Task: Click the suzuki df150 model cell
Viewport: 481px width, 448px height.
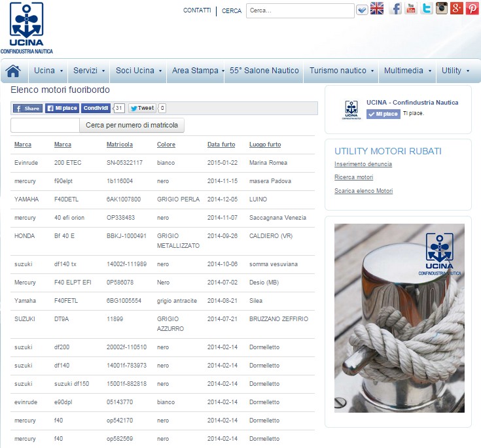Action: coord(71,384)
